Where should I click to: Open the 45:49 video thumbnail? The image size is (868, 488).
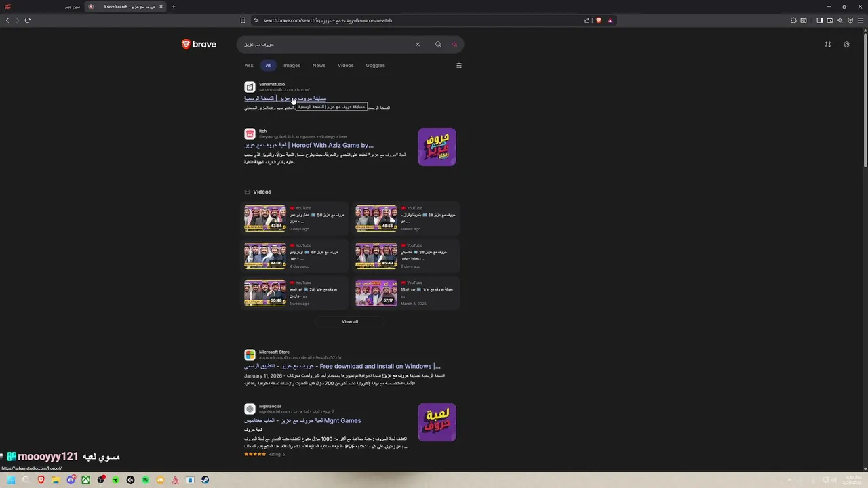click(x=376, y=256)
